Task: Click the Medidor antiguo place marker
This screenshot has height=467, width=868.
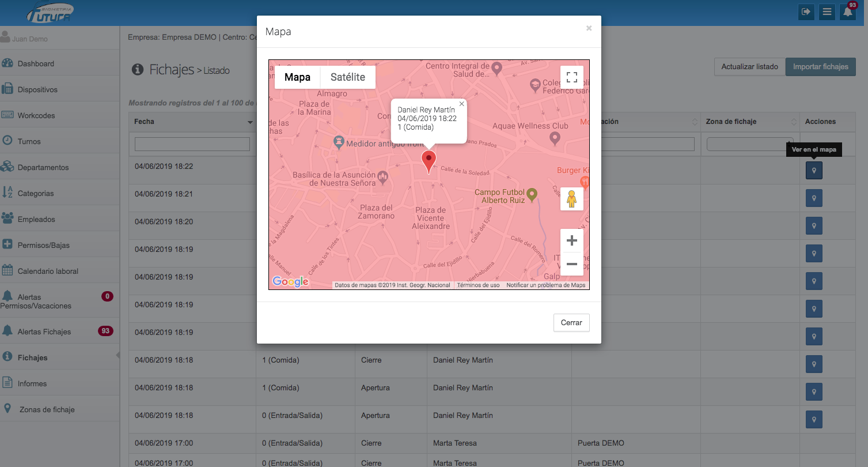Action: (339, 141)
